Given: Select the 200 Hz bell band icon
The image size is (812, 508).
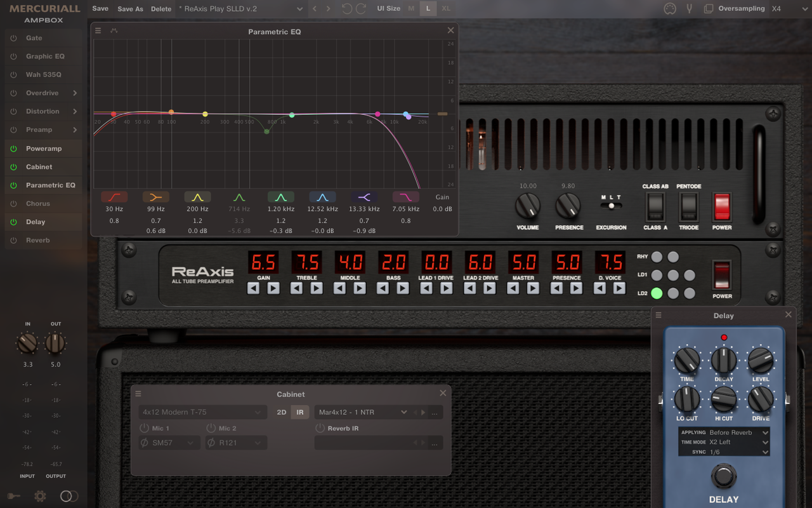Looking at the screenshot, I should pyautogui.click(x=197, y=197).
